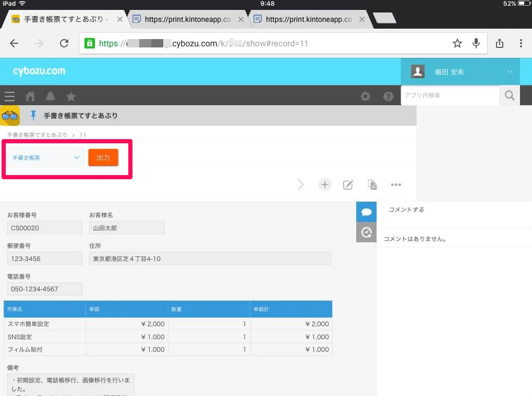Expand the 手書き帳票 template dropdown

pyautogui.click(x=45, y=157)
